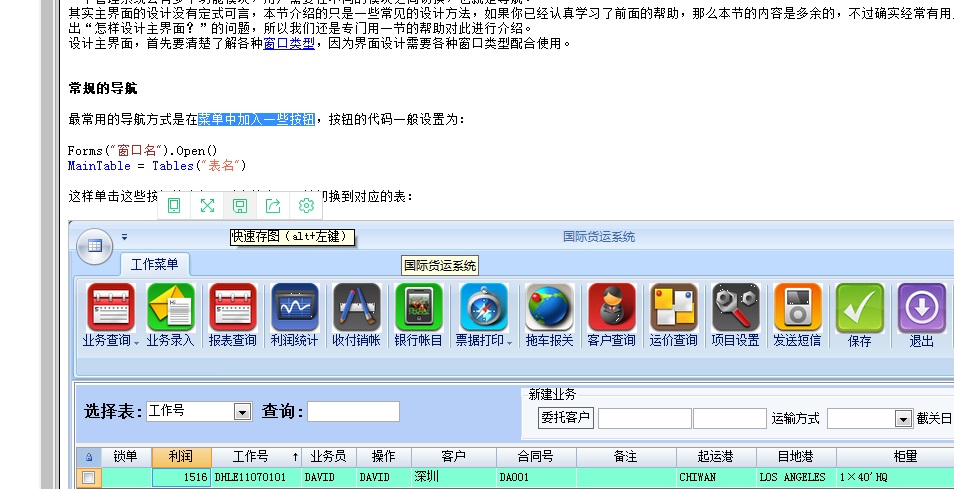Expand the 选择表 dropdown showing 工作号
The height and width of the screenshot is (489, 954).
pyautogui.click(x=242, y=412)
